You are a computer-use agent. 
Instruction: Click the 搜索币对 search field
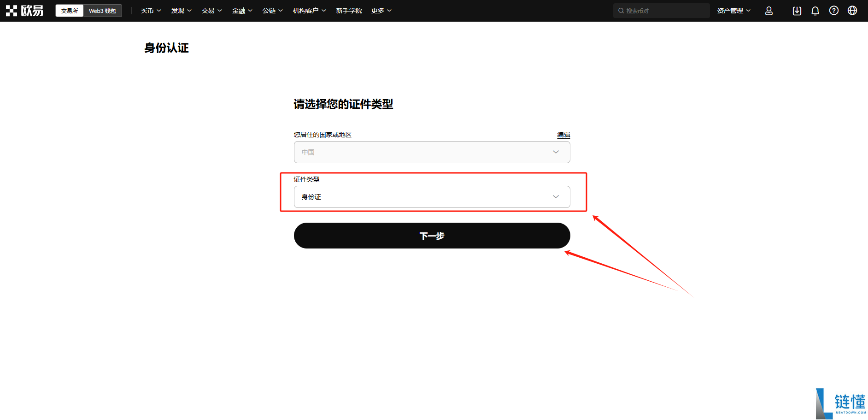point(661,11)
